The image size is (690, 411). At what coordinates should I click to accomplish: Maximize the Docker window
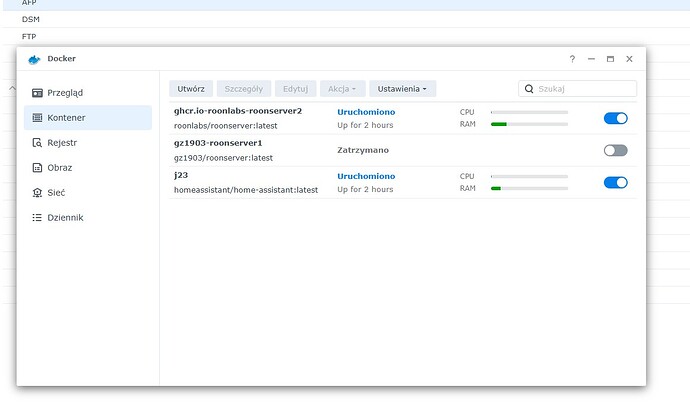point(610,59)
